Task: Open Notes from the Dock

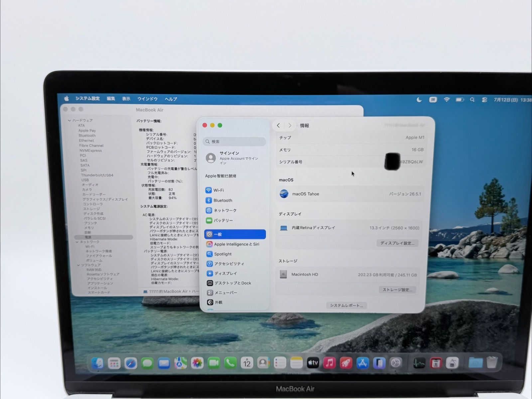Action: click(296, 363)
